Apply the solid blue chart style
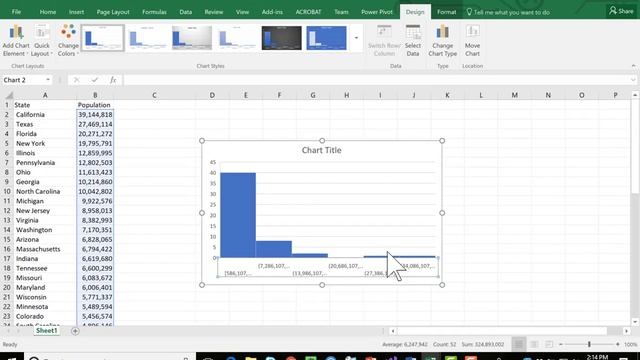 (326, 38)
